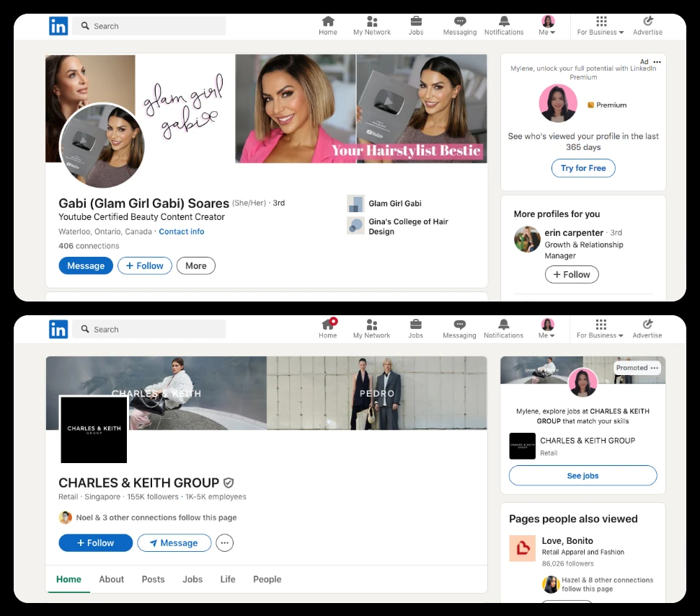Open Jobs briefcase icon in bottom nav bar
Viewport: 700px width, 616px height.
coord(416,329)
